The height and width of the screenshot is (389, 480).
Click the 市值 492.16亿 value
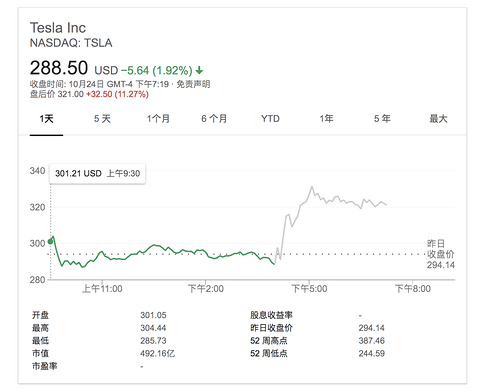click(x=157, y=353)
